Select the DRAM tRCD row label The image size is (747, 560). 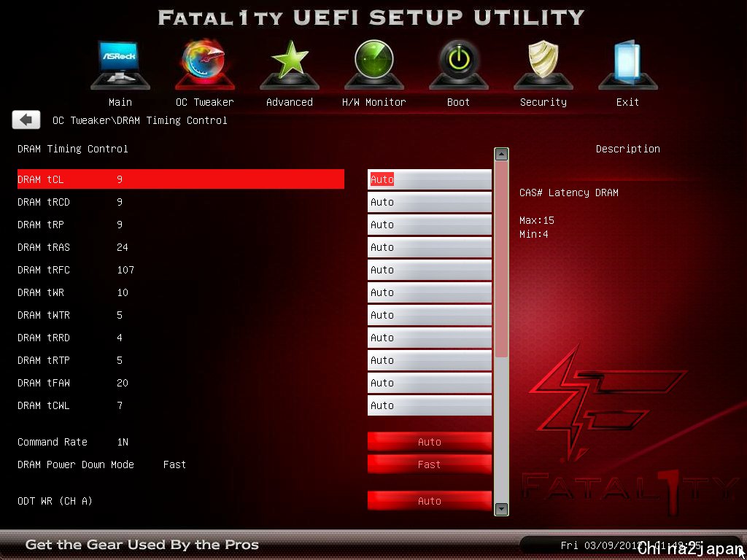click(44, 202)
